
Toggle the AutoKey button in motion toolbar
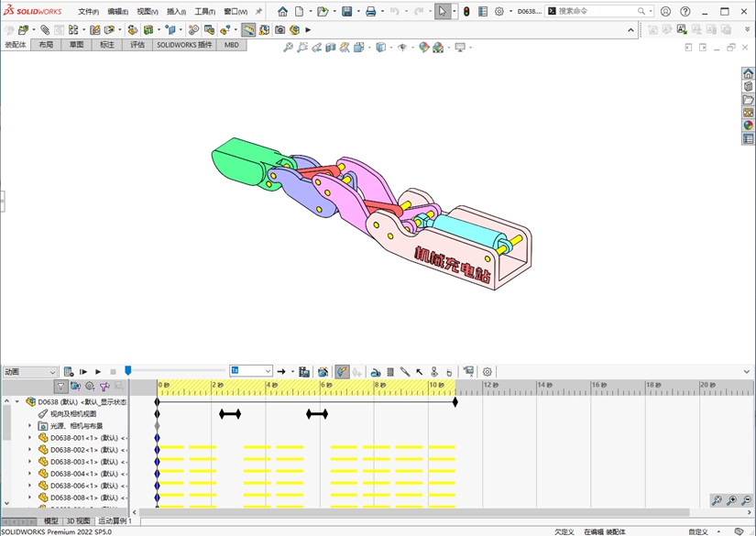click(x=341, y=372)
